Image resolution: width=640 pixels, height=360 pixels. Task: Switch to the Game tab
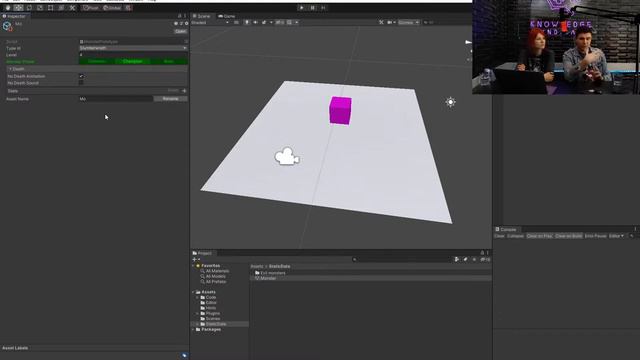tap(227, 16)
